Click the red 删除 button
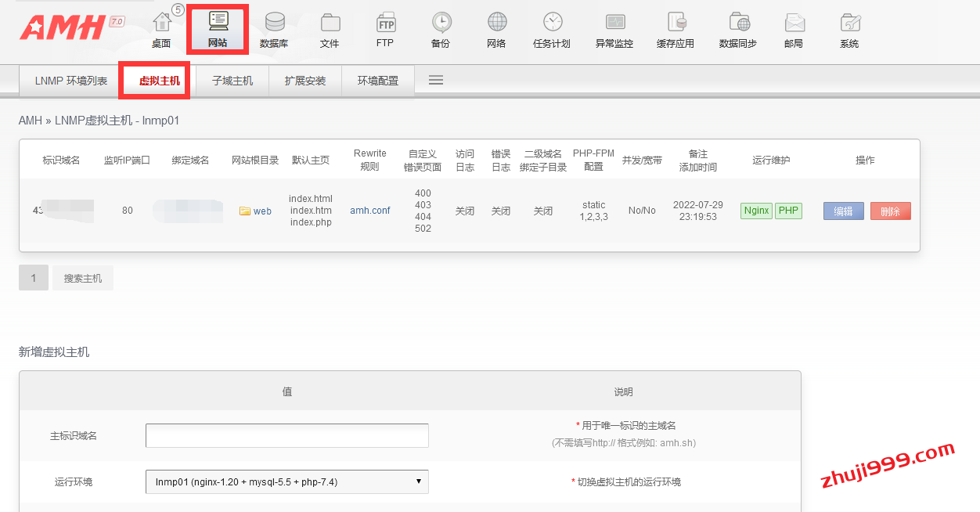 tap(890, 211)
